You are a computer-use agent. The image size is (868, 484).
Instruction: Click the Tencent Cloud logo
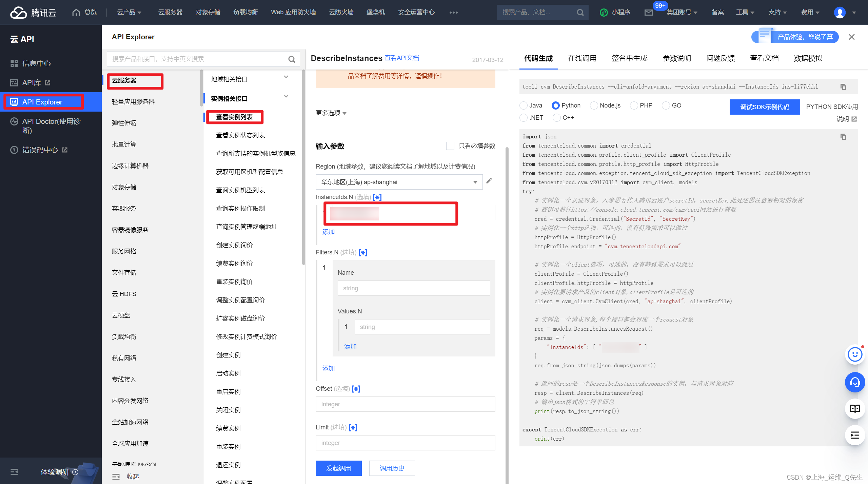(x=33, y=13)
